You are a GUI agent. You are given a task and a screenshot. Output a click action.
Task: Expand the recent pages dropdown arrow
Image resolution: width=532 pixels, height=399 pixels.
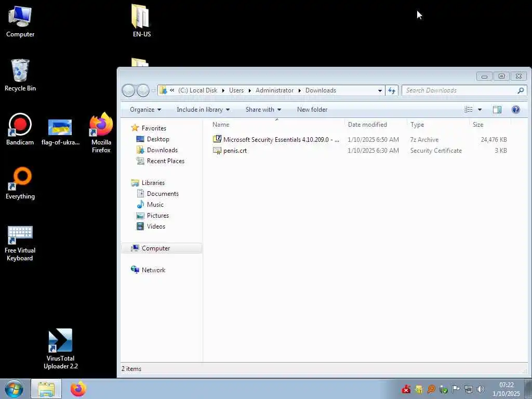[153, 90]
